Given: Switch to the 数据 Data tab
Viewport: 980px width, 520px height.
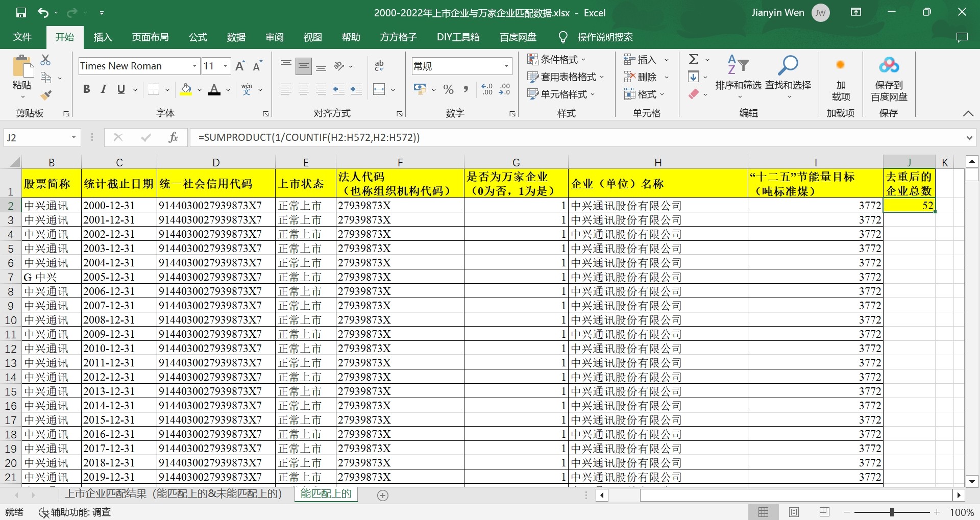Looking at the screenshot, I should pyautogui.click(x=236, y=37).
